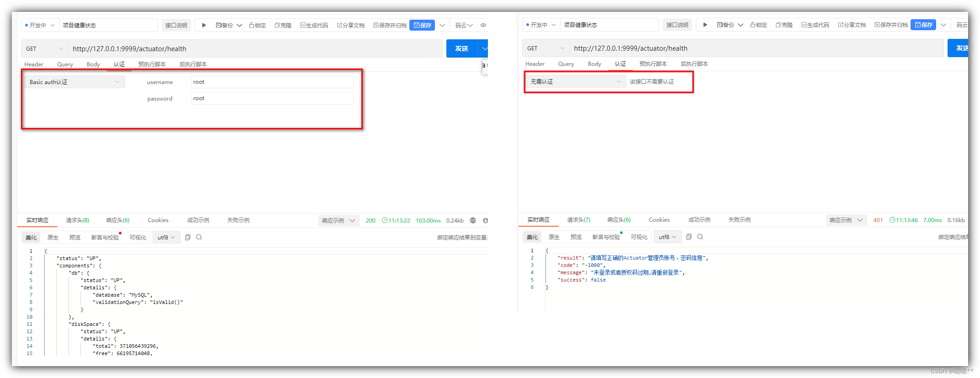The image size is (980, 378).
Task: Open the 响应示例 dropdown in the left panel
Action: point(339,220)
